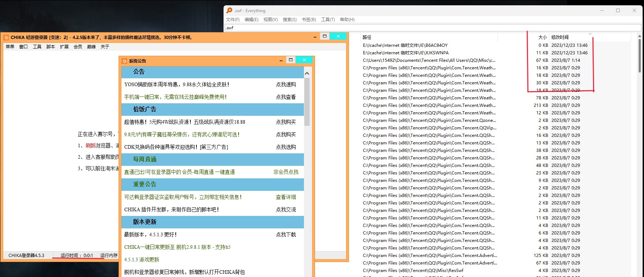Click the 4.5.1.3 游戏更新 line

(141, 259)
